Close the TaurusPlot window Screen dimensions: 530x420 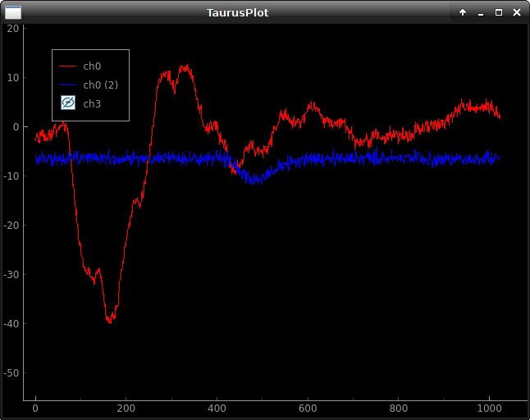(x=517, y=12)
